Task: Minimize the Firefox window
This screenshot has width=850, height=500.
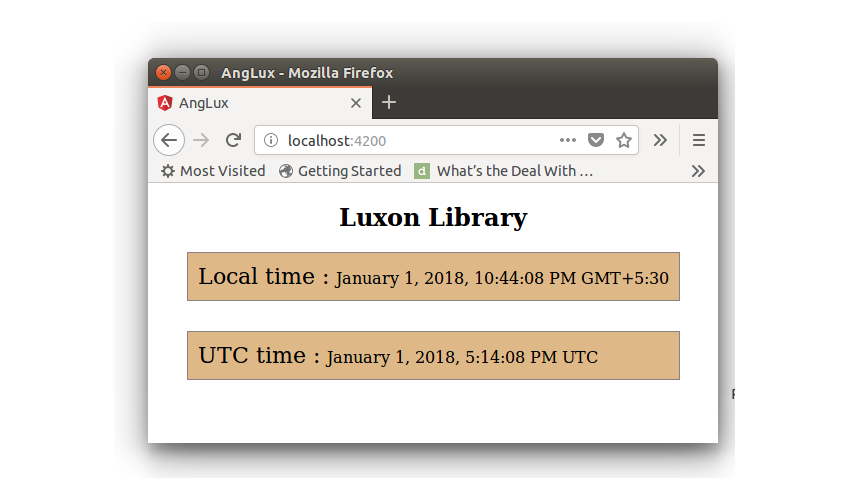Action: (183, 72)
